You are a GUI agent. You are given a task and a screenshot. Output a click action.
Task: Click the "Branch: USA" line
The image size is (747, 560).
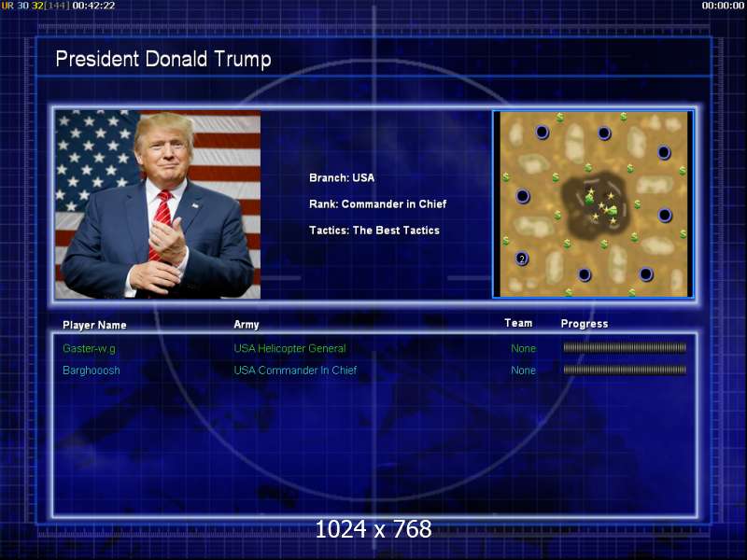[x=342, y=177]
